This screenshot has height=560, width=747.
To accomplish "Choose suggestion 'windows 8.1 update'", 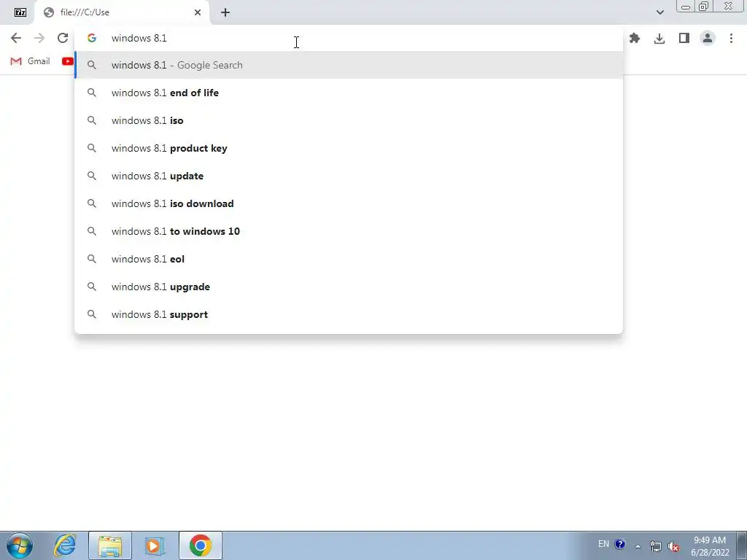I will [x=349, y=176].
